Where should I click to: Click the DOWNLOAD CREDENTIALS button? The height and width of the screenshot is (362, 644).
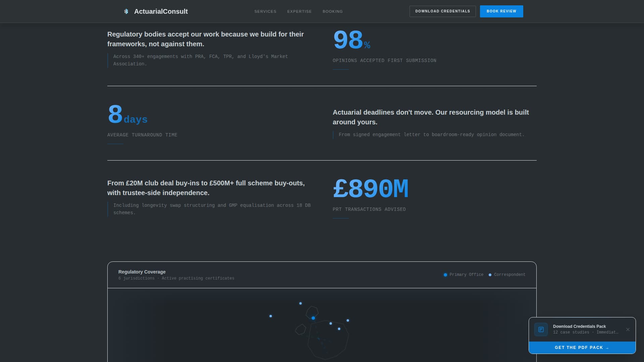pyautogui.click(x=442, y=11)
